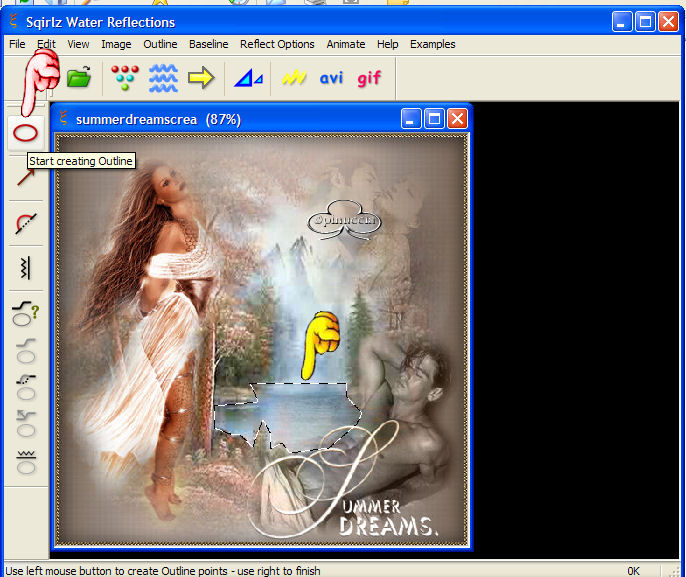This screenshot has height=577, width=686.
Task: Click the yellow right arrow toolbar icon
Action: click(x=201, y=78)
